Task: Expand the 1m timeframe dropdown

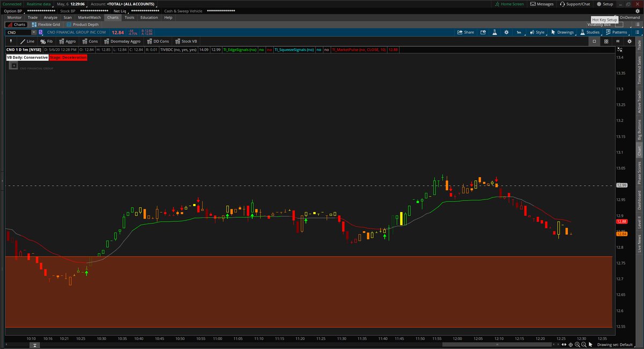Action: pos(518,32)
